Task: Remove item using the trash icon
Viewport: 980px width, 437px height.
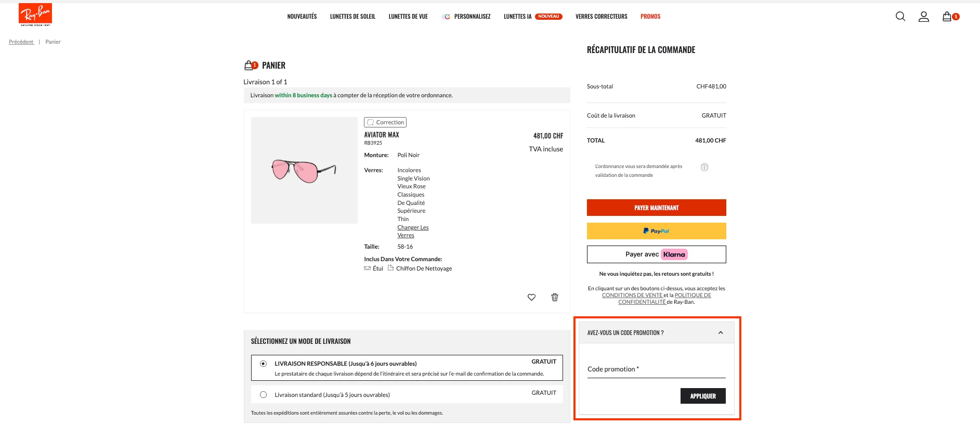Action: 554,297
